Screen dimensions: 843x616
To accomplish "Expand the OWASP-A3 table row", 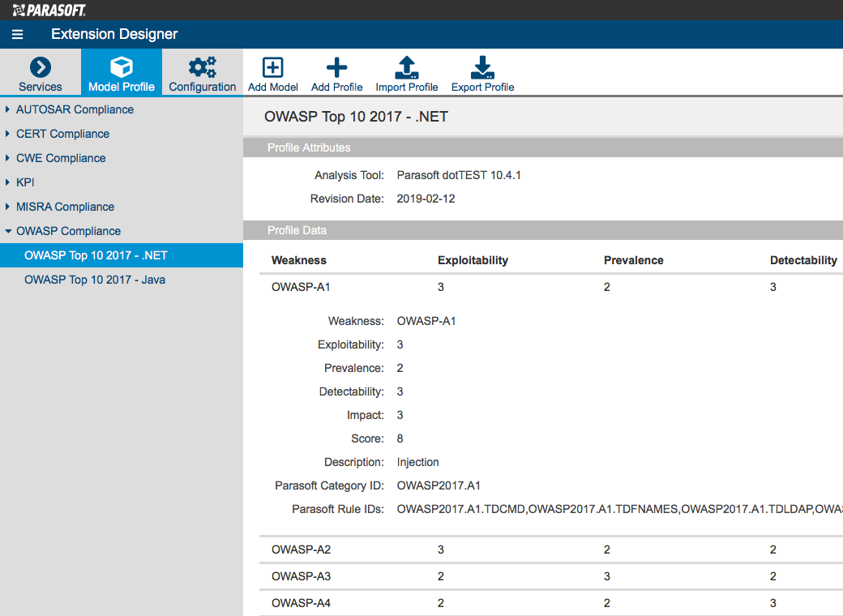I will (x=551, y=576).
